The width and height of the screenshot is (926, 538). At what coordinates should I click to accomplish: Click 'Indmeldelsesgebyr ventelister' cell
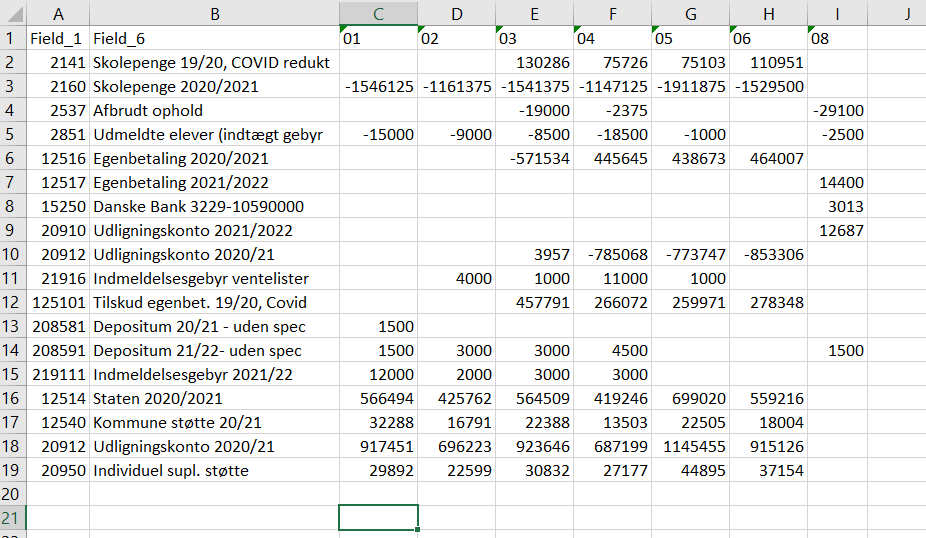[x=214, y=278]
